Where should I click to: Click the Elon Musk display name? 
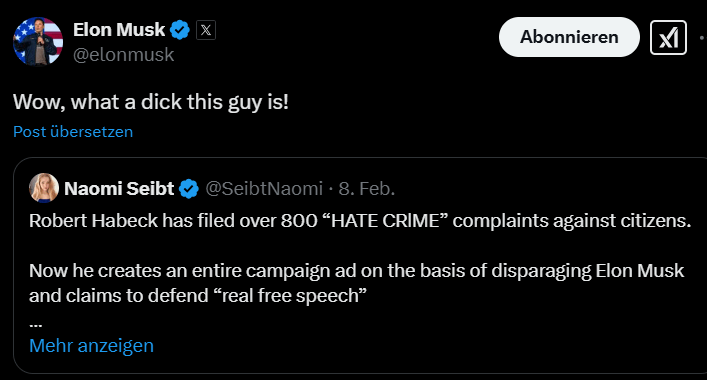pos(119,30)
